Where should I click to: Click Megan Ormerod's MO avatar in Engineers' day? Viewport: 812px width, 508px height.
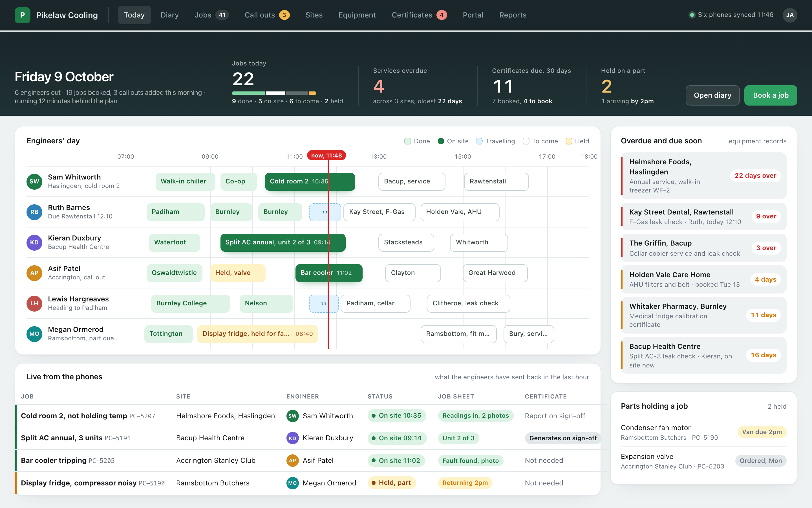point(34,334)
